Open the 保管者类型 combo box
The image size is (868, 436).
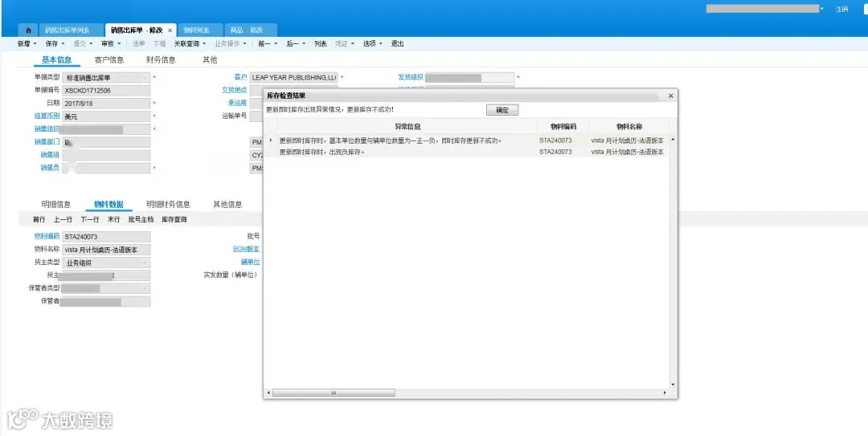coord(106,288)
